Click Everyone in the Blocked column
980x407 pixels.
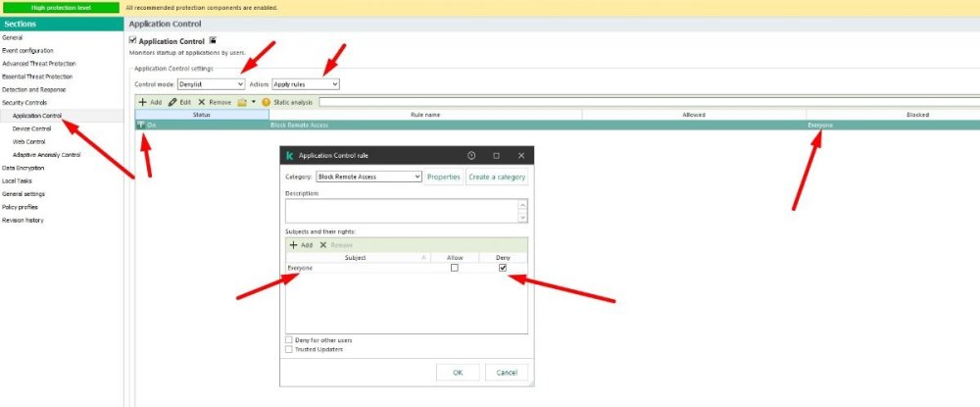(820, 125)
